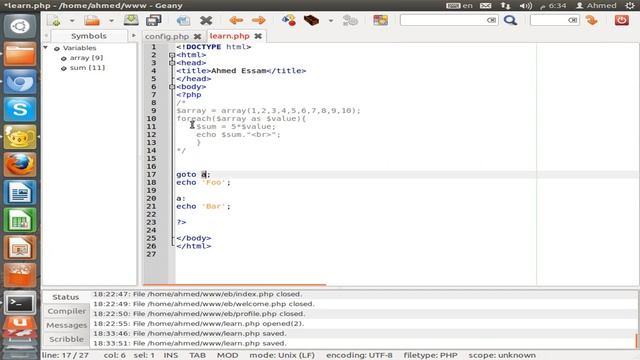Launch Skype from the dock
This screenshot has width=640, height=360.
tap(20, 109)
